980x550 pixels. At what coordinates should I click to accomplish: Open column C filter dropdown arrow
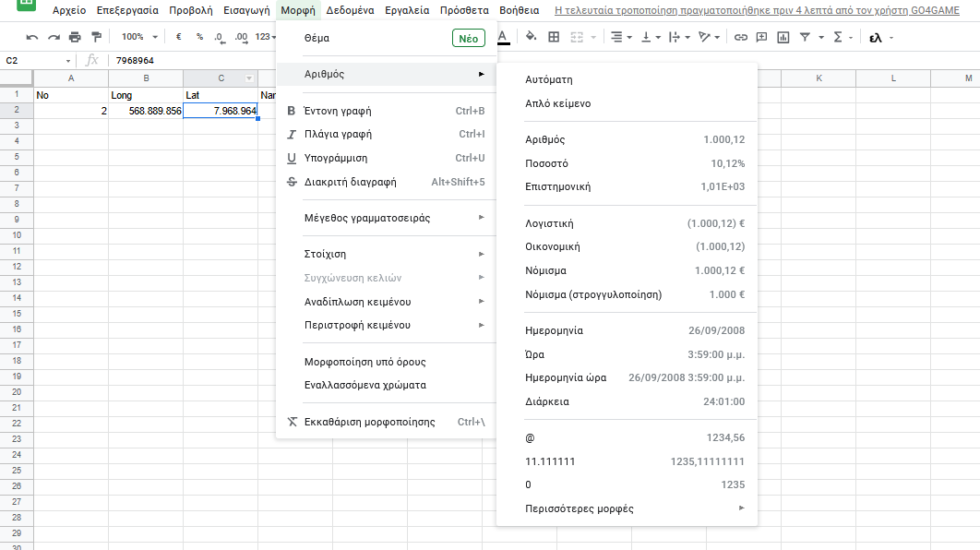click(249, 78)
